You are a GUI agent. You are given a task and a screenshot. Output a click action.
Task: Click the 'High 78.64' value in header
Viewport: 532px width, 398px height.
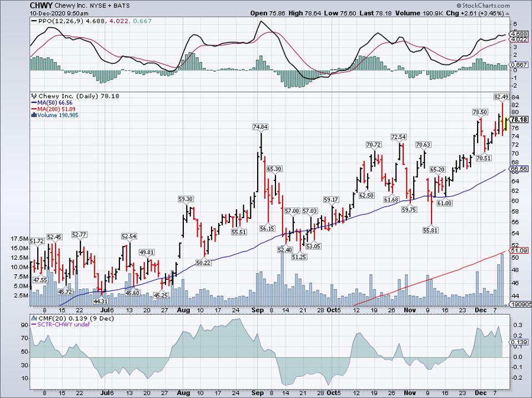click(x=304, y=13)
